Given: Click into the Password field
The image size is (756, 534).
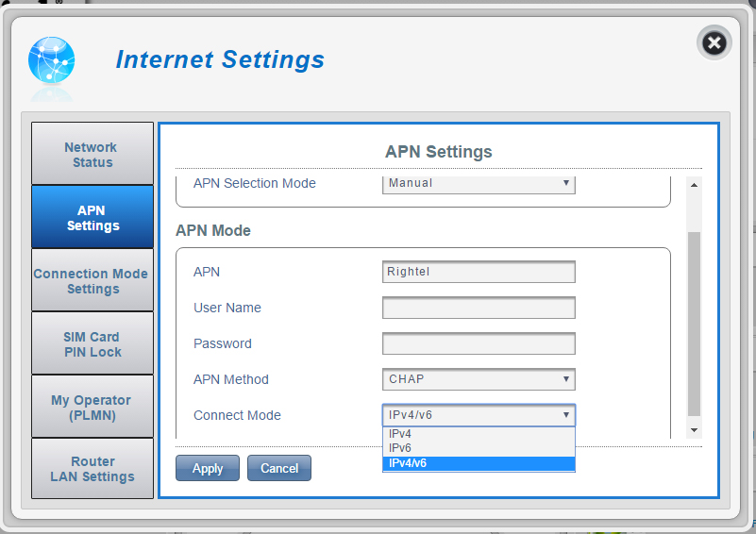Looking at the screenshot, I should pyautogui.click(x=479, y=343).
